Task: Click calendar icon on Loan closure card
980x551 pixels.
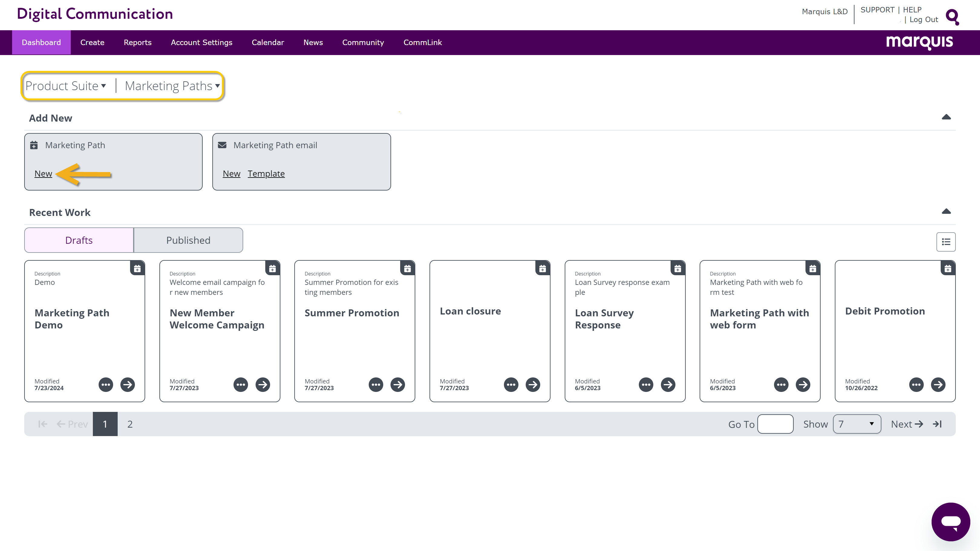Action: (543, 269)
